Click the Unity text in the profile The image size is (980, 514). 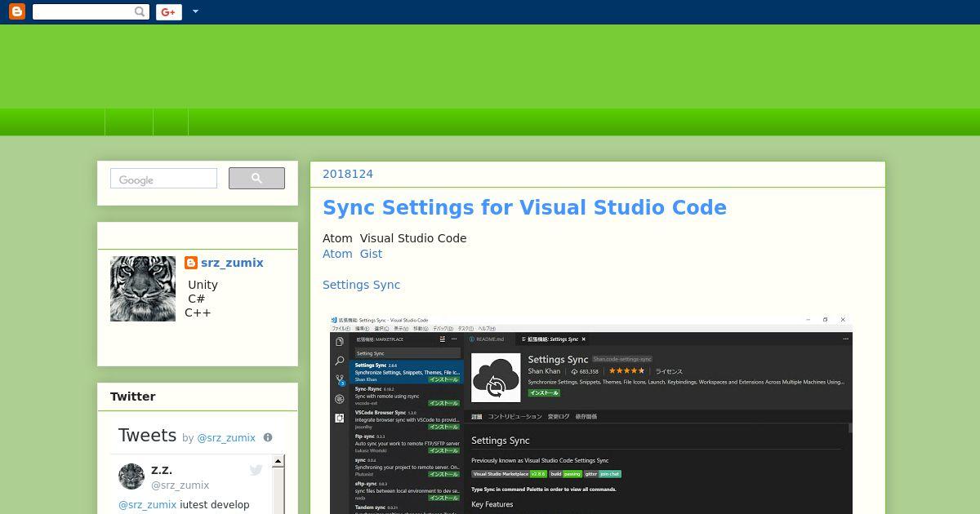203,285
